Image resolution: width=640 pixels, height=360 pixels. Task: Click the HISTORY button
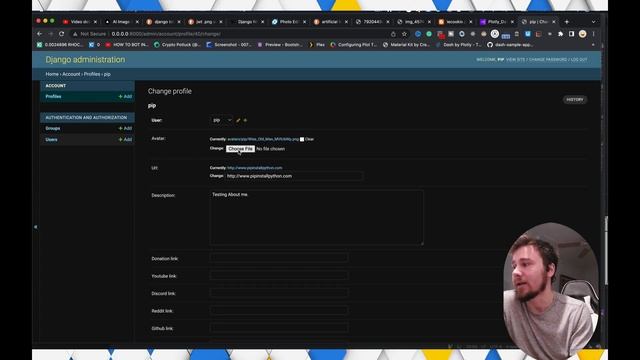pyautogui.click(x=575, y=100)
